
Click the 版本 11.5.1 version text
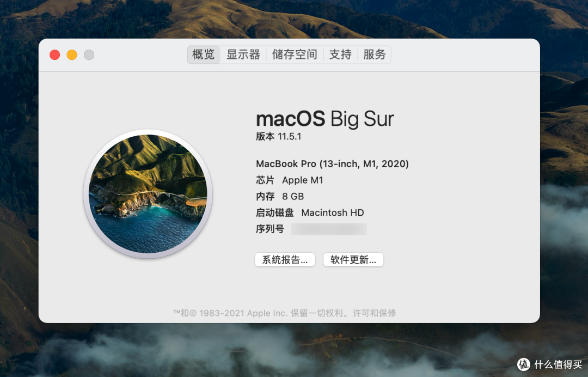279,137
